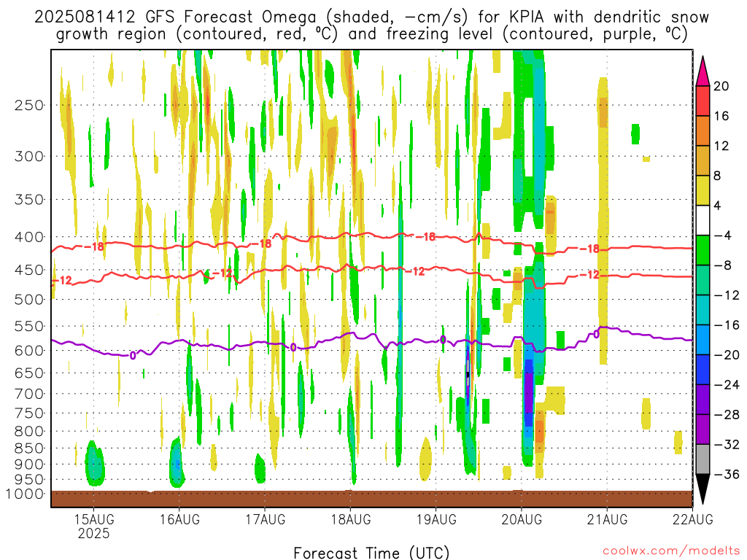747x560 pixels.
Task: Select the 550 pressure axis label
Action: click(x=29, y=326)
